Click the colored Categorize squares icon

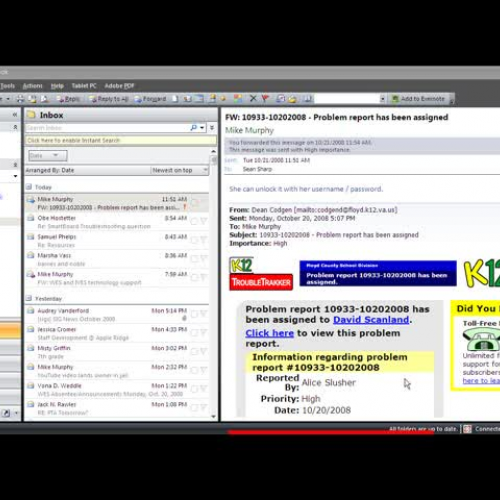click(238, 99)
